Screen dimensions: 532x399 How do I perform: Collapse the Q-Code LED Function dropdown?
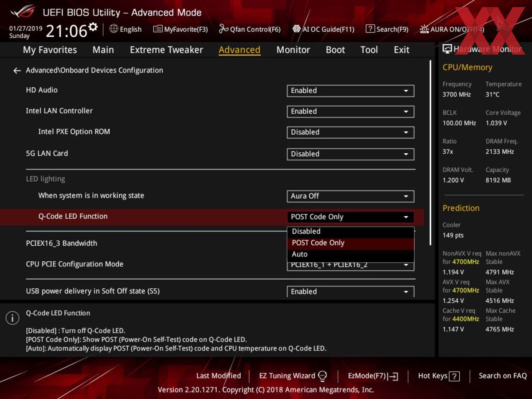click(x=350, y=217)
